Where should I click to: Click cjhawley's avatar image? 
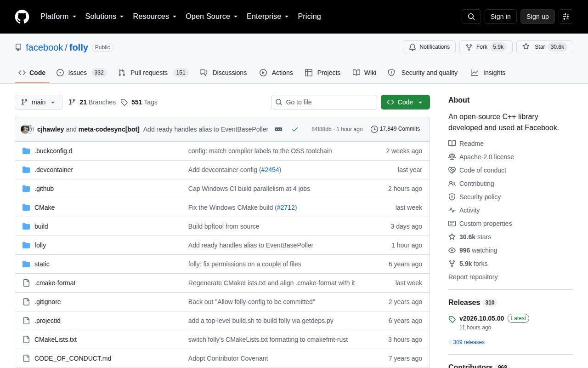[25, 129]
